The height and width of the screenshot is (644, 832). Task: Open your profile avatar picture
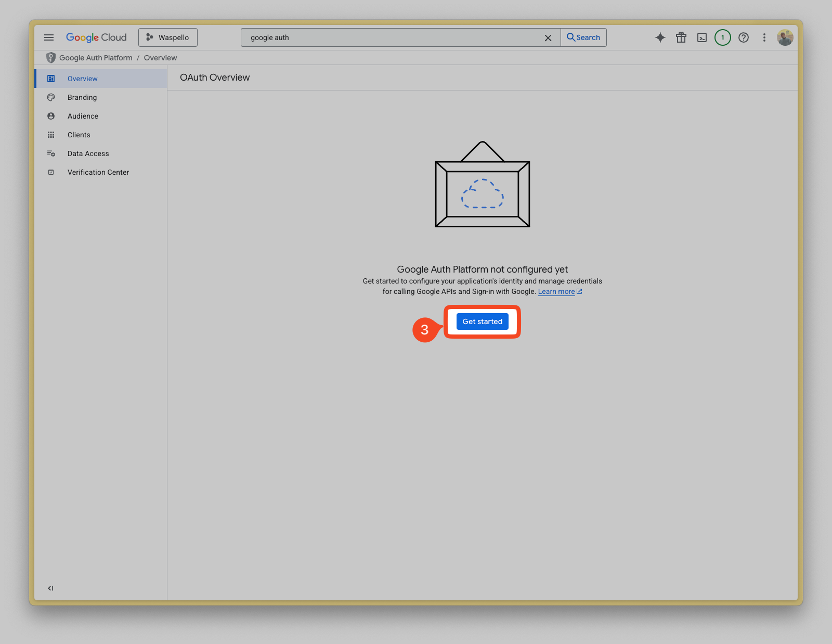786,37
